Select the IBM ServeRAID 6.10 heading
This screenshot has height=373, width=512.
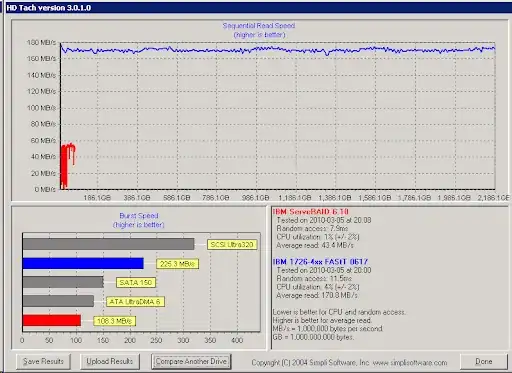pyautogui.click(x=311, y=212)
